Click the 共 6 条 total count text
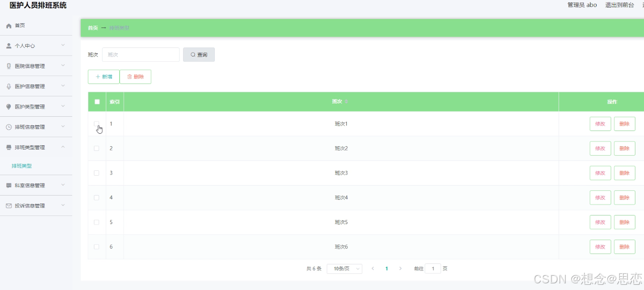The width and height of the screenshot is (644, 290). pyautogui.click(x=314, y=269)
